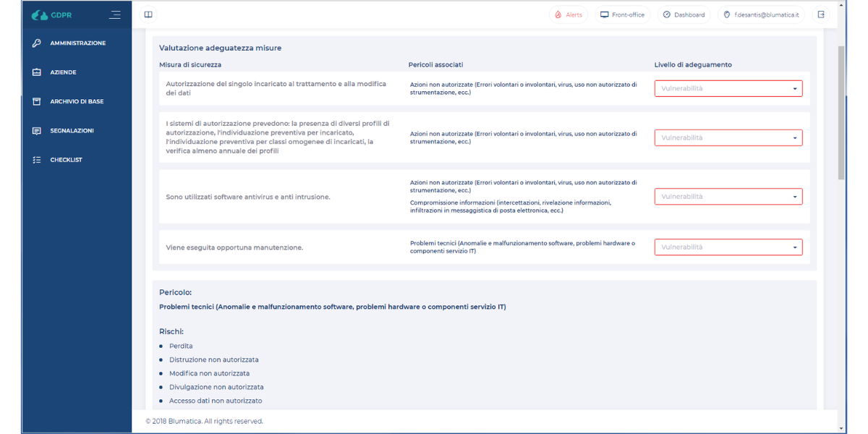Click the key icon beside Amministrazione
The width and height of the screenshot is (868, 434).
tap(37, 43)
